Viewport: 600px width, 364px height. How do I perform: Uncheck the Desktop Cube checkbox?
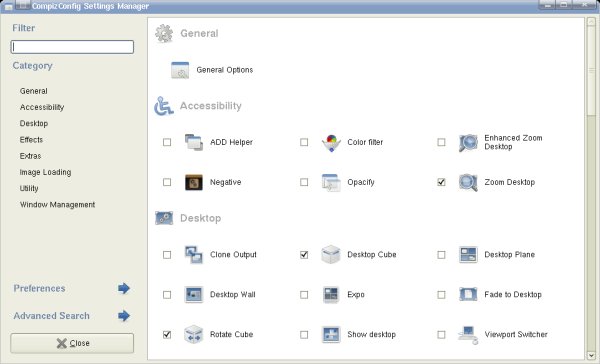[304, 255]
